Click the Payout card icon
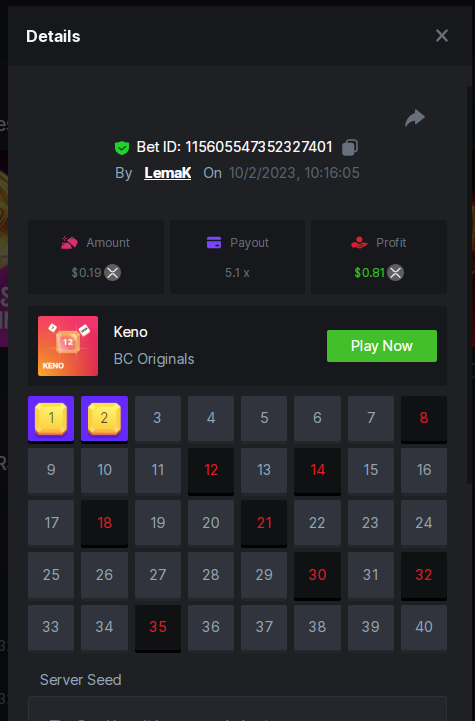Viewport: 475px width, 721px height. pos(214,242)
